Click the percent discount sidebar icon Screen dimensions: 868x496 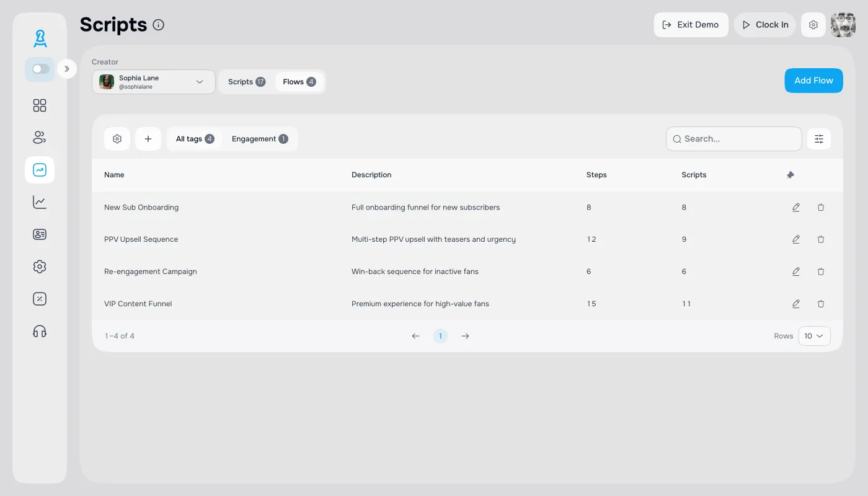(x=40, y=299)
